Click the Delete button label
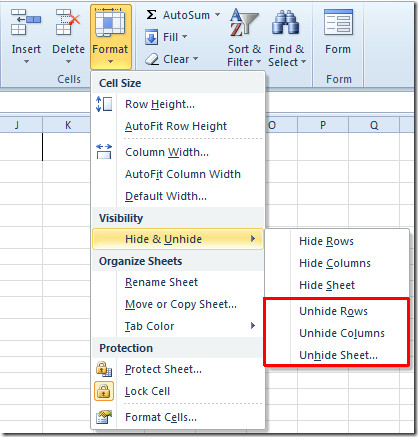 pyautogui.click(x=68, y=49)
